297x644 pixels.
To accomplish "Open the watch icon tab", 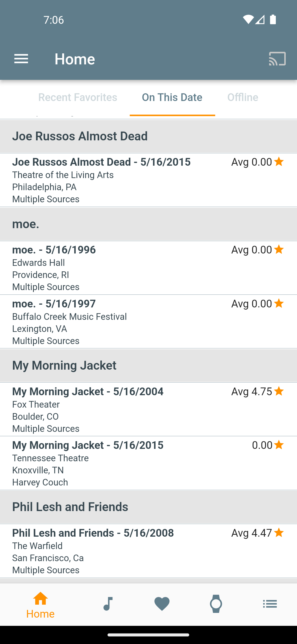I will [216, 604].
